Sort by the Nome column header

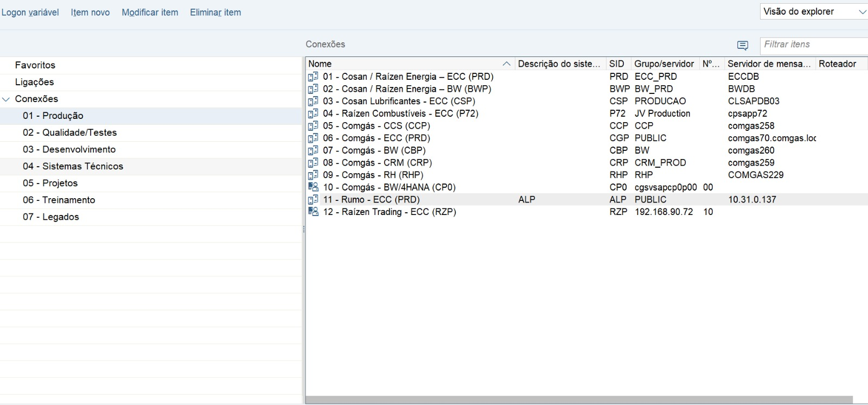pyautogui.click(x=320, y=64)
